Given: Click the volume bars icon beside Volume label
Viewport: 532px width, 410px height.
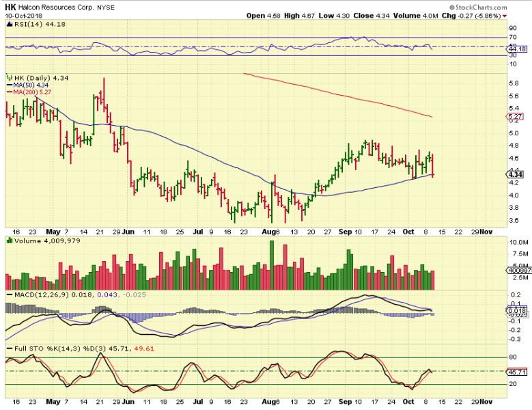Looking at the screenshot, I should pos(9,241).
